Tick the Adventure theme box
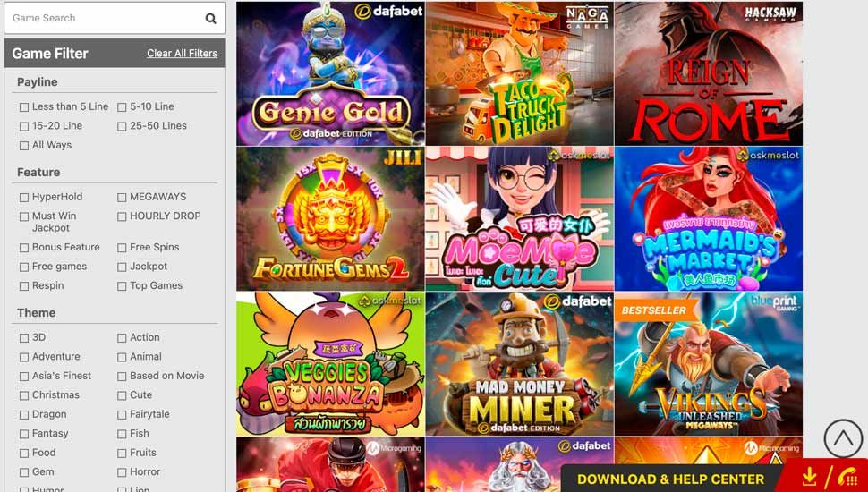This screenshot has height=492, width=868. click(24, 358)
